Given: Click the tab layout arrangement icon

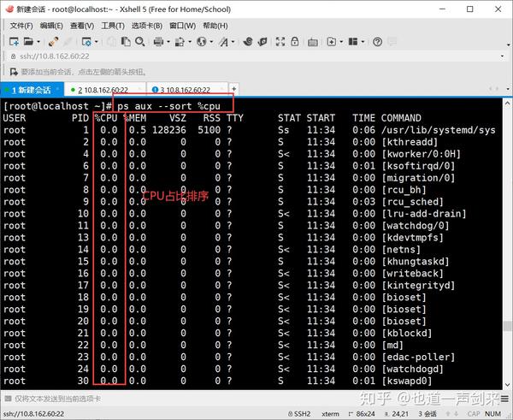Looking at the screenshot, I should pyautogui.click(x=353, y=42).
